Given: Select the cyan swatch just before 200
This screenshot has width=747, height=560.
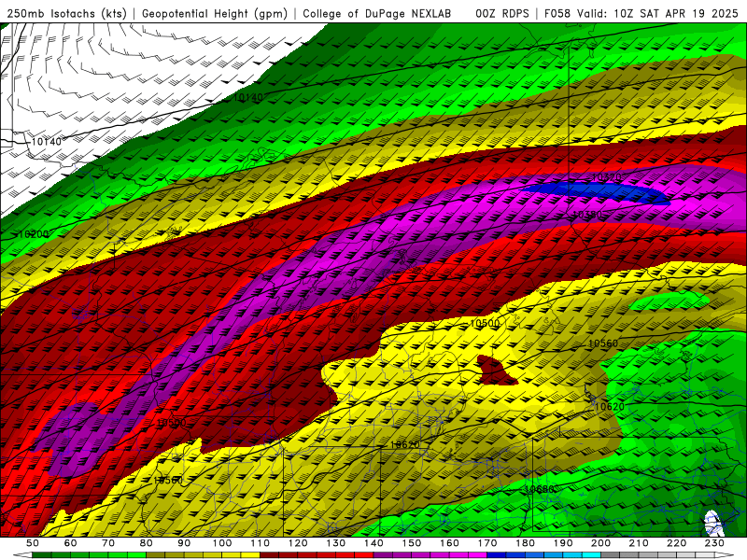Looking at the screenshot, I should (591, 555).
